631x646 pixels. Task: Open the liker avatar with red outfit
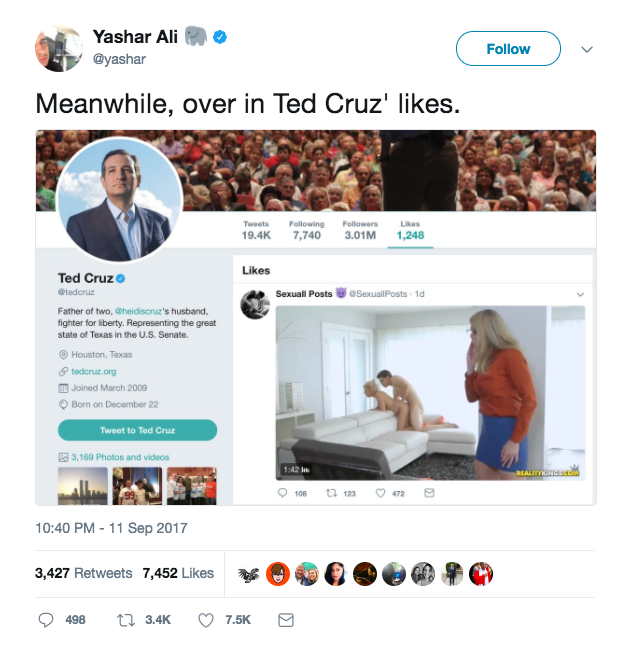click(481, 574)
